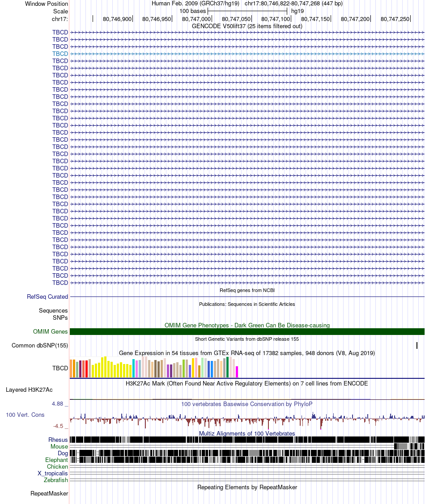Viewport: 425px width, 504px height.
Task: Click the 4.88 upper scale value
Action: pyautogui.click(x=58, y=404)
